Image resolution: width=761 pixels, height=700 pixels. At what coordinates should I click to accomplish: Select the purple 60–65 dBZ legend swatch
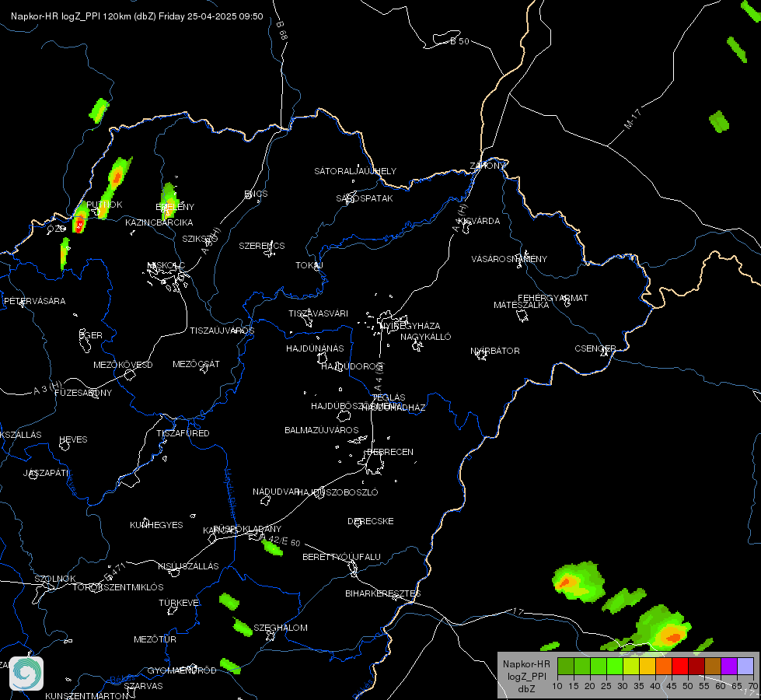click(x=729, y=667)
